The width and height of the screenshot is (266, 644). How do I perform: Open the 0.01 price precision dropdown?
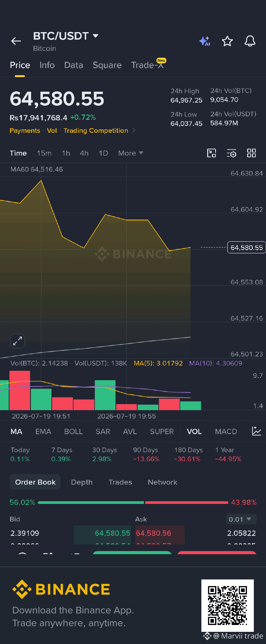pyautogui.click(x=241, y=519)
